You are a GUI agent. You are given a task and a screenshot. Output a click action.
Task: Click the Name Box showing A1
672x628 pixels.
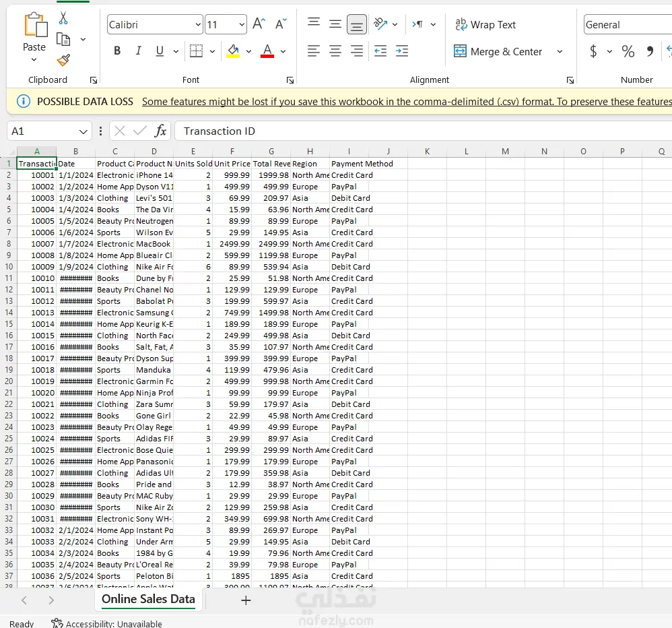pyautogui.click(x=49, y=131)
